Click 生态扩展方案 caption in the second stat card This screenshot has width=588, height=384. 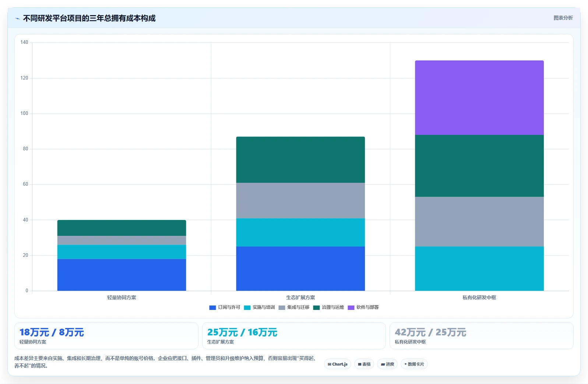[x=221, y=342]
